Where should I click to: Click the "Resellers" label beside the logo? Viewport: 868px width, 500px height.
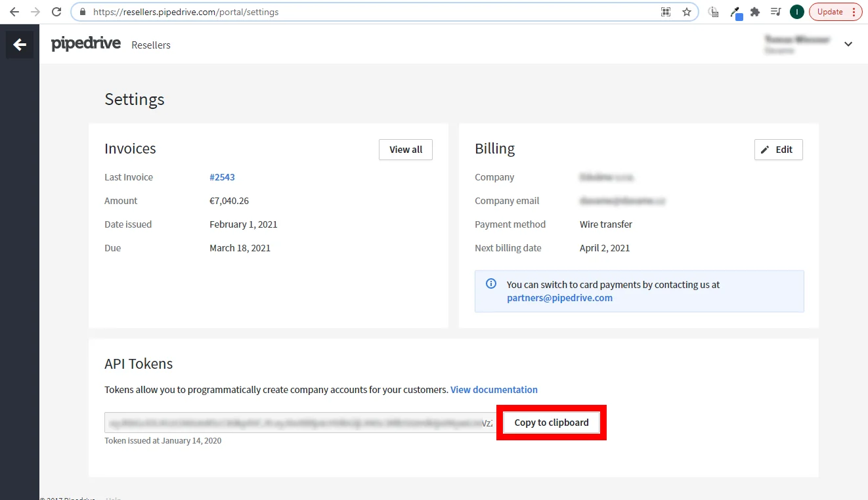[151, 45]
